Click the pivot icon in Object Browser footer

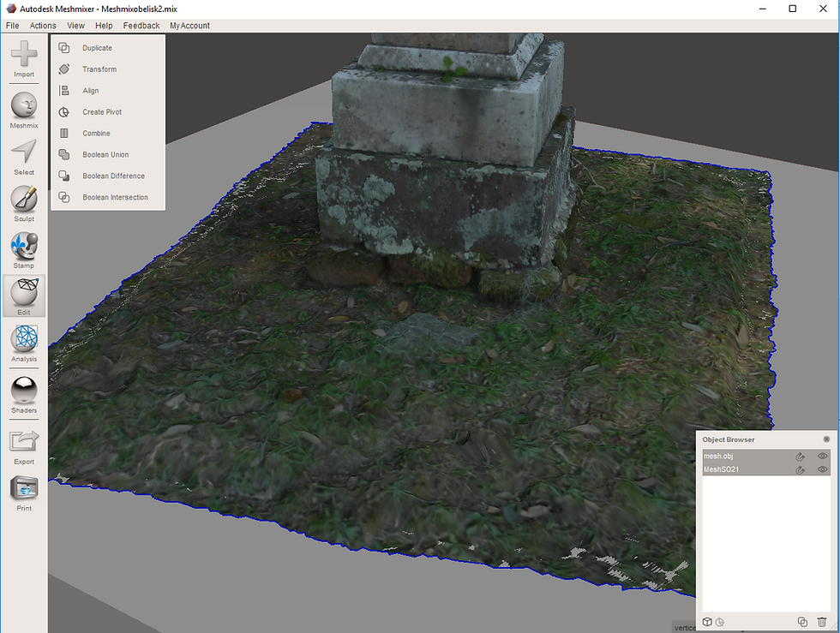[x=720, y=622]
